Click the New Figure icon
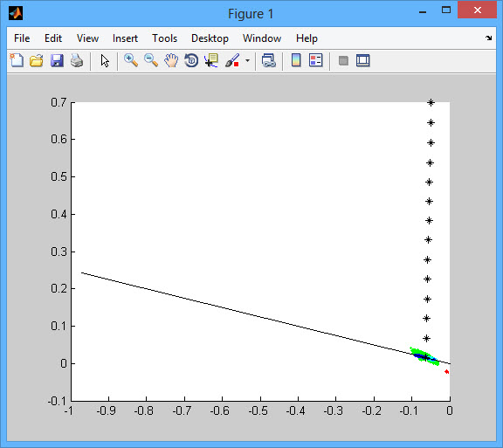The image size is (503, 448). tap(17, 60)
